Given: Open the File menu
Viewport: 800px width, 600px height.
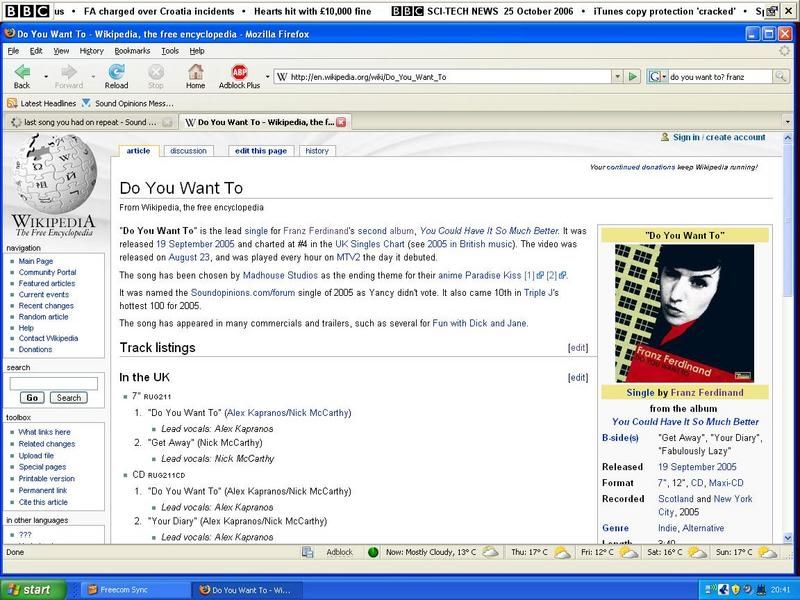Looking at the screenshot, I should 13,51.
